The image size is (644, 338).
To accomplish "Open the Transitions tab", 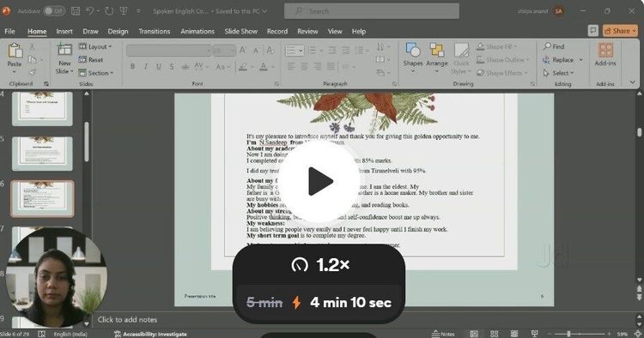I will pyautogui.click(x=154, y=31).
